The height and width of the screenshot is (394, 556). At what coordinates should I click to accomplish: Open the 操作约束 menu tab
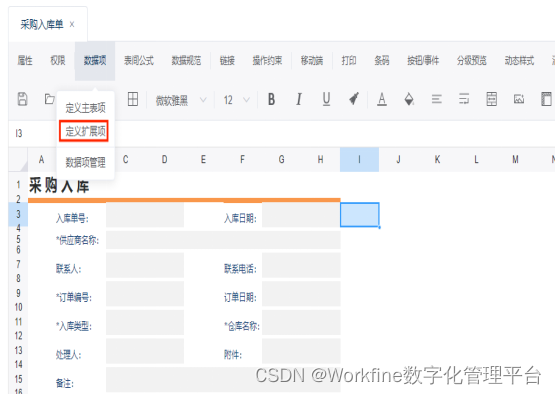[267, 61]
